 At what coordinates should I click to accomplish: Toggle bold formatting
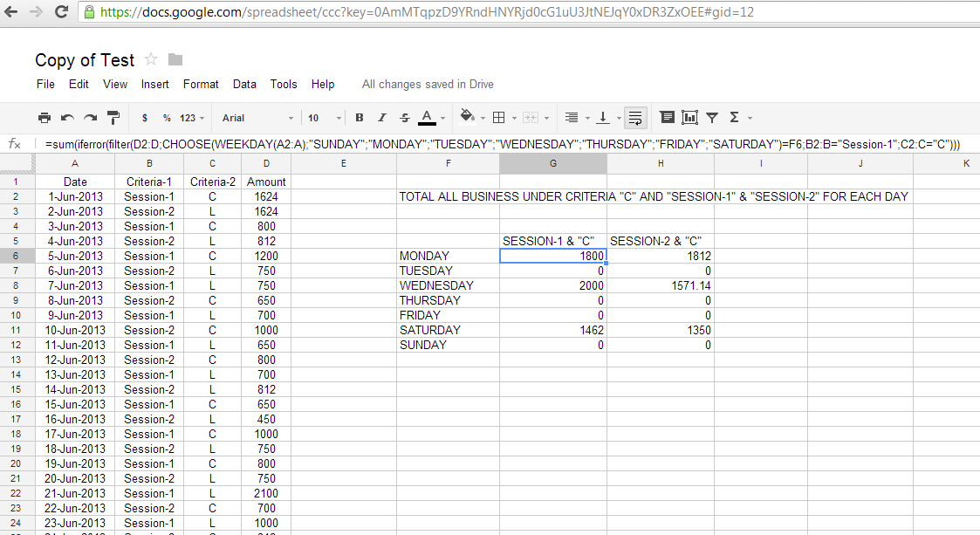359,117
